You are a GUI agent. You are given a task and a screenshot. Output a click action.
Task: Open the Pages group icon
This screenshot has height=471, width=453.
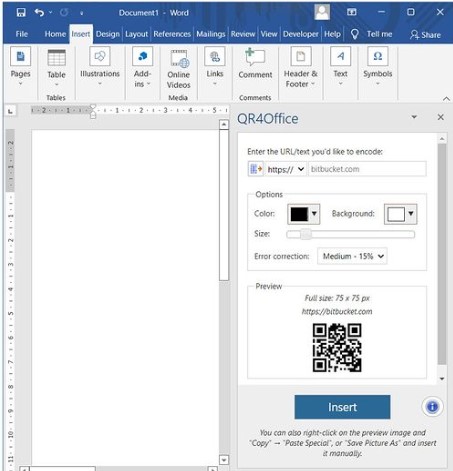[x=20, y=56]
